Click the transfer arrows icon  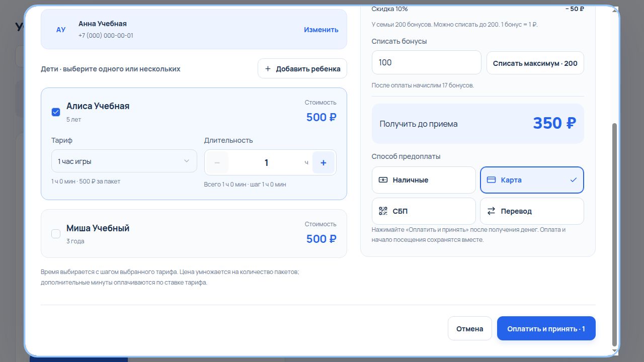click(492, 211)
